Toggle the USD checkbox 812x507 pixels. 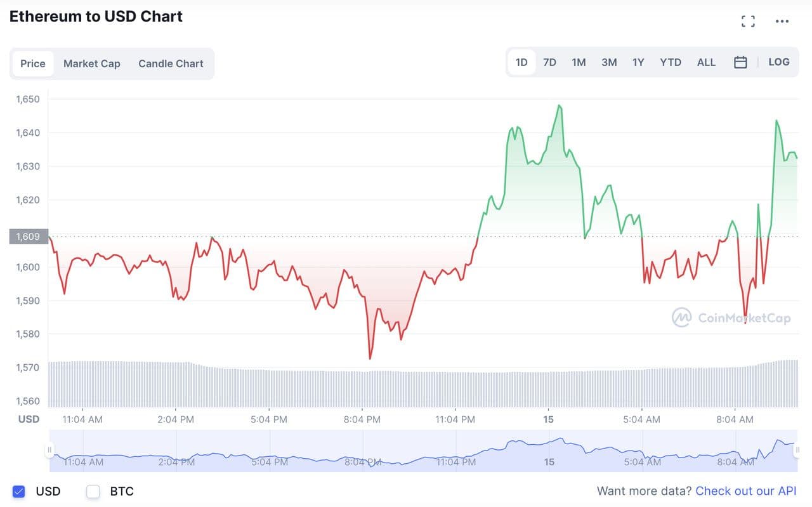[x=19, y=491]
